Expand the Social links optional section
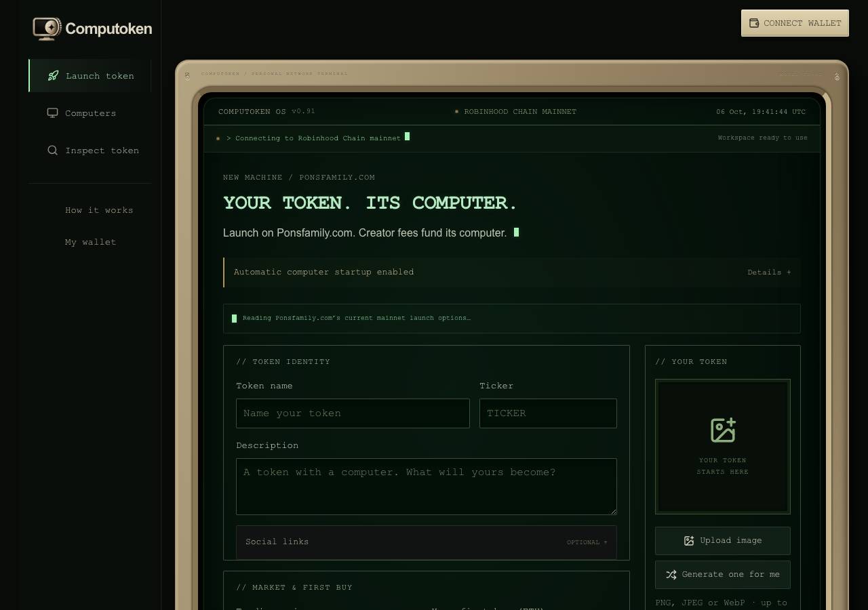The height and width of the screenshot is (610, 868). pyautogui.click(x=427, y=542)
